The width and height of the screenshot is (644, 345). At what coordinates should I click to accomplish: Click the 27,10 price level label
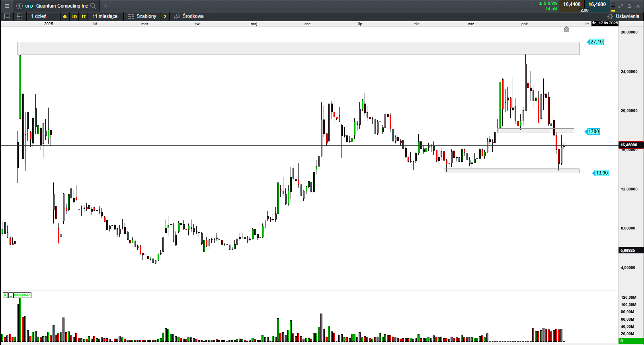click(x=596, y=42)
